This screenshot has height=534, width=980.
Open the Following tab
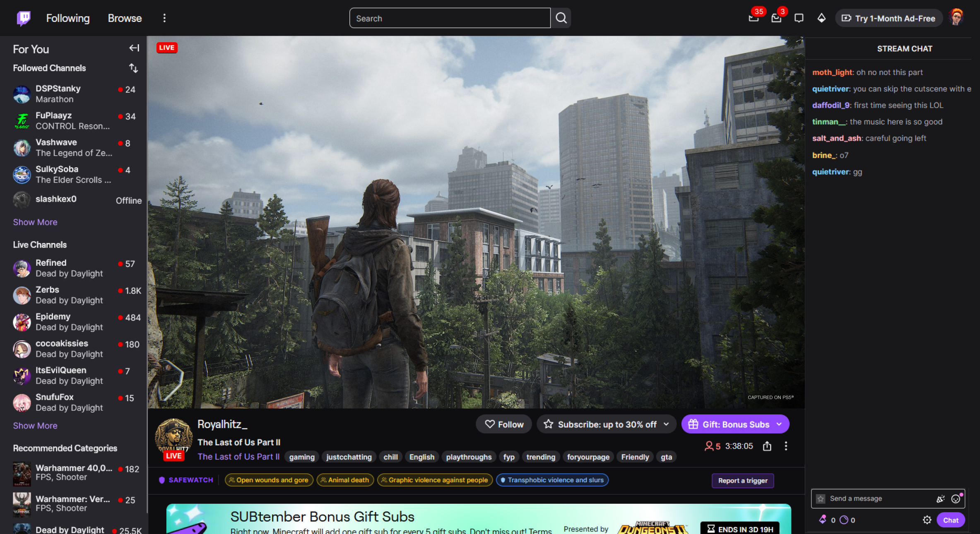[x=68, y=18]
